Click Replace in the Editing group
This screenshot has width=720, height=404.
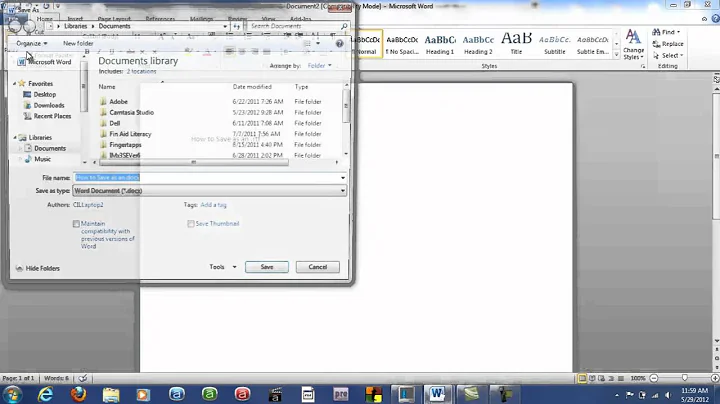click(x=668, y=44)
